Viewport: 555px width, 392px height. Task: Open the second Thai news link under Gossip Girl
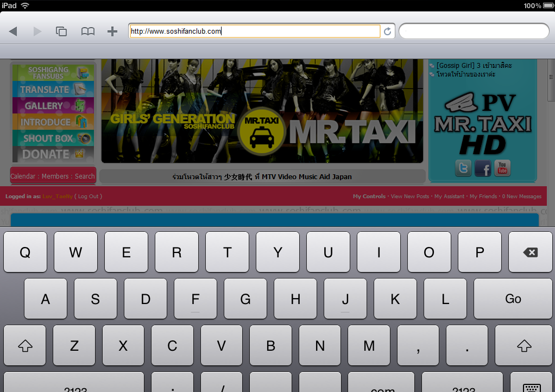pyautogui.click(x=466, y=74)
